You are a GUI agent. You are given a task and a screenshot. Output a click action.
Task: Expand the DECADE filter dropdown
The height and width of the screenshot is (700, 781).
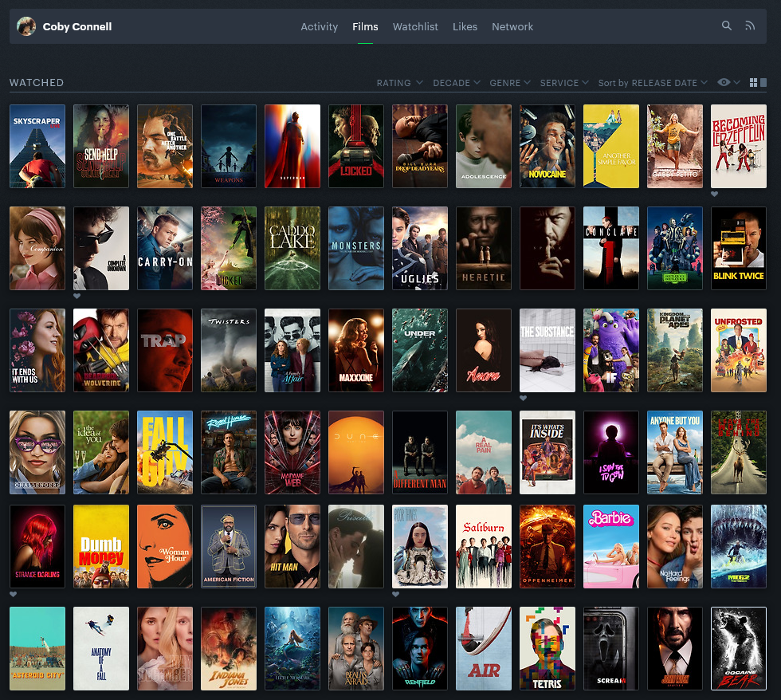click(x=456, y=83)
